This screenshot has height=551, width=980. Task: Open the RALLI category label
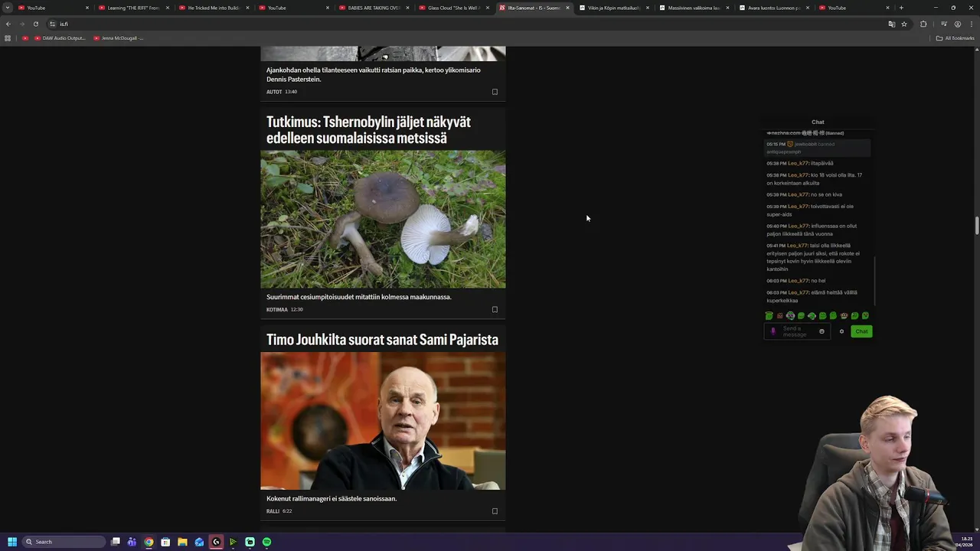click(273, 511)
